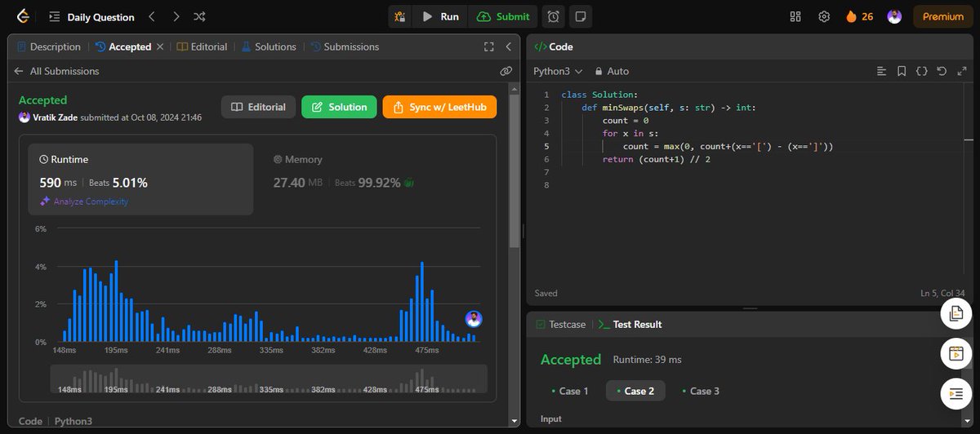Switch to the Description tab
This screenshot has height=434, width=980.
point(48,46)
